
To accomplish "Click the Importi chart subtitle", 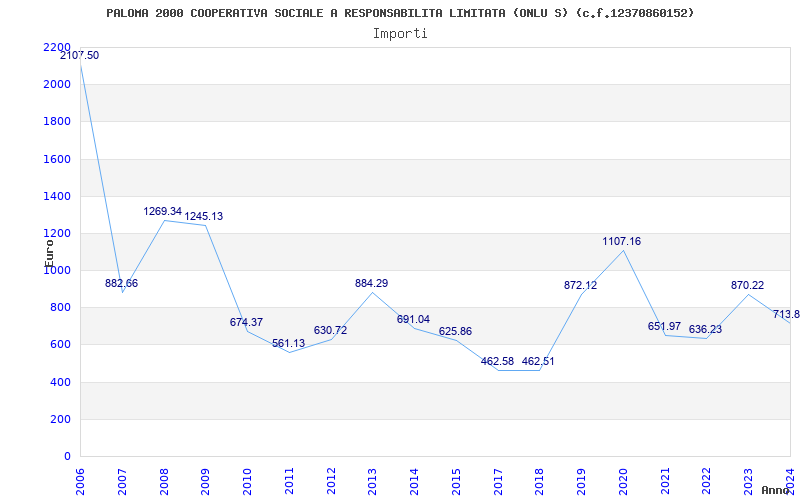I will (400, 34).
